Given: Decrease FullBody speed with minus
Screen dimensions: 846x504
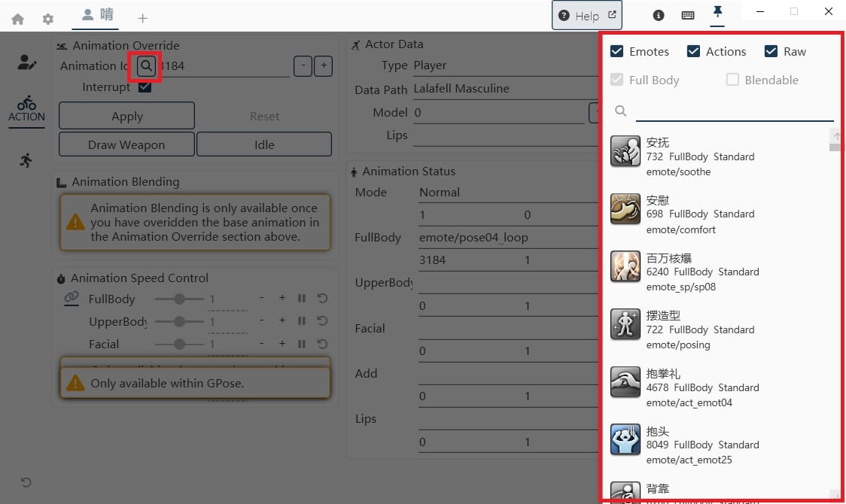Looking at the screenshot, I should pos(262,298).
